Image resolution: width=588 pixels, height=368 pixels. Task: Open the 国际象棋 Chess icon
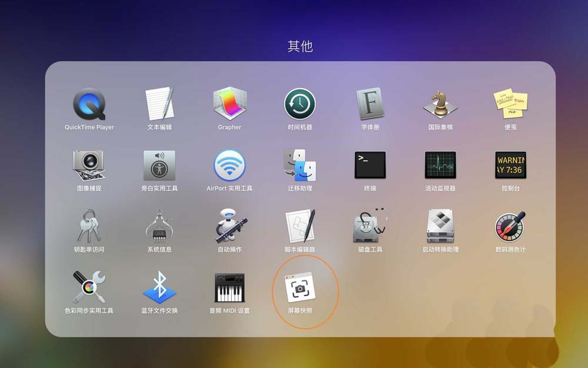[440, 104]
